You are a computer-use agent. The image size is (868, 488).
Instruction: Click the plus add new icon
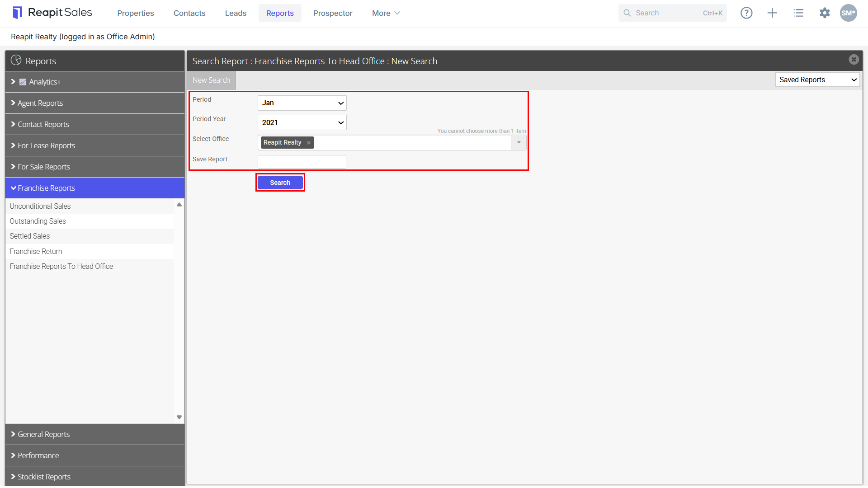pyautogui.click(x=772, y=13)
